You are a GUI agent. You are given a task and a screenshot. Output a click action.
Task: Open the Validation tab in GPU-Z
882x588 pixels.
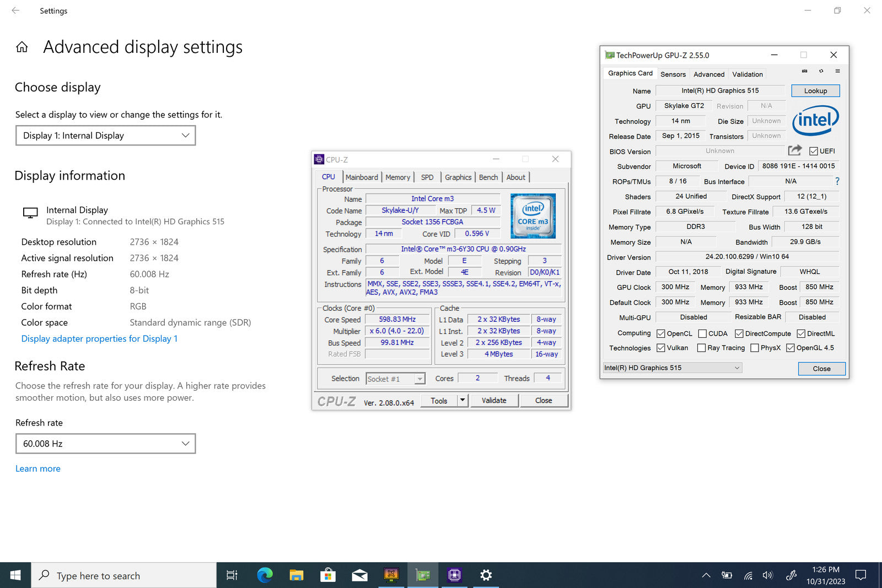[x=747, y=74]
